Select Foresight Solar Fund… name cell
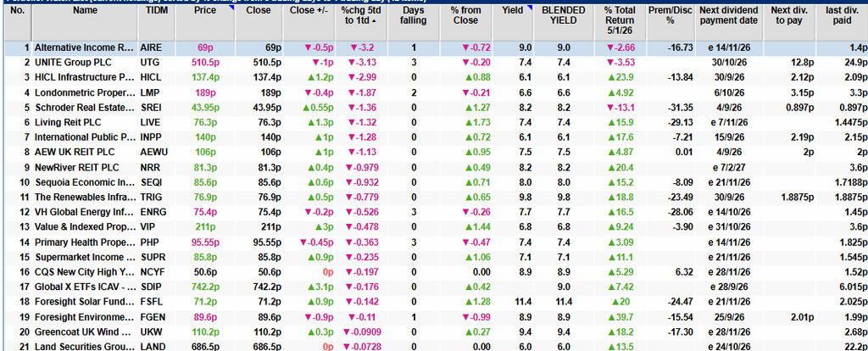Screen dimensions: 868x351 click(x=84, y=302)
